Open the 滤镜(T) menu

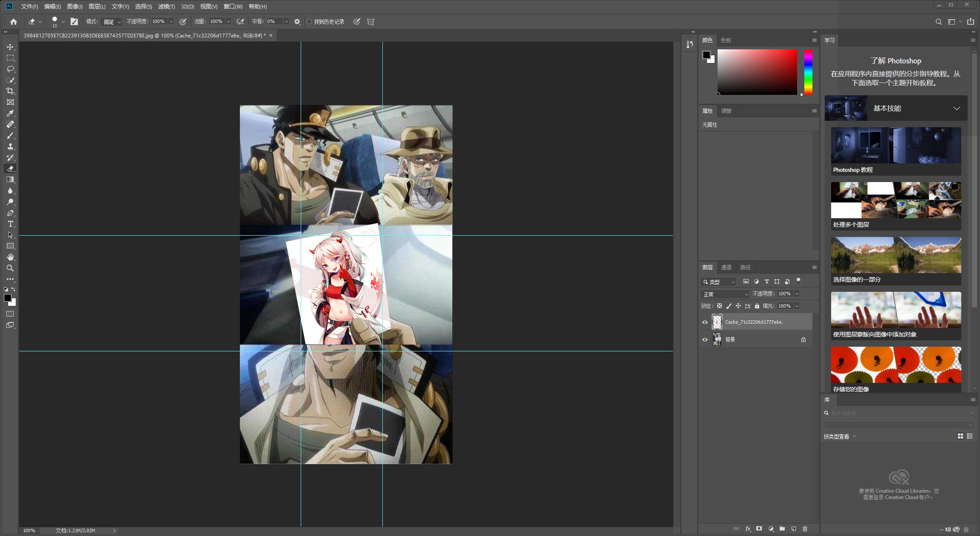coord(166,6)
